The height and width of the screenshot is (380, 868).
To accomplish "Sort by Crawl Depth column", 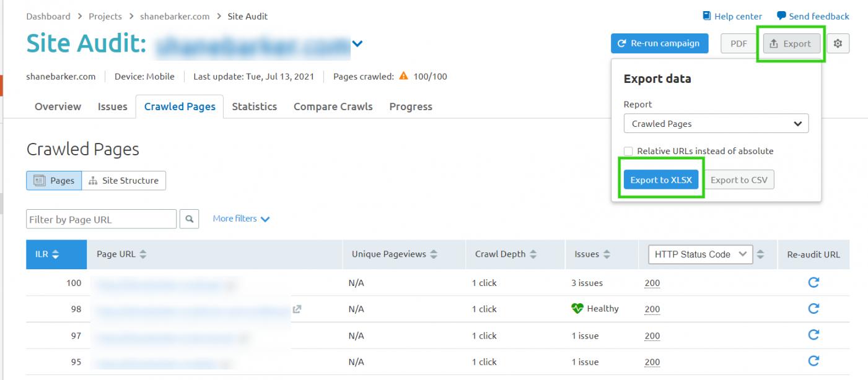I will pyautogui.click(x=533, y=254).
